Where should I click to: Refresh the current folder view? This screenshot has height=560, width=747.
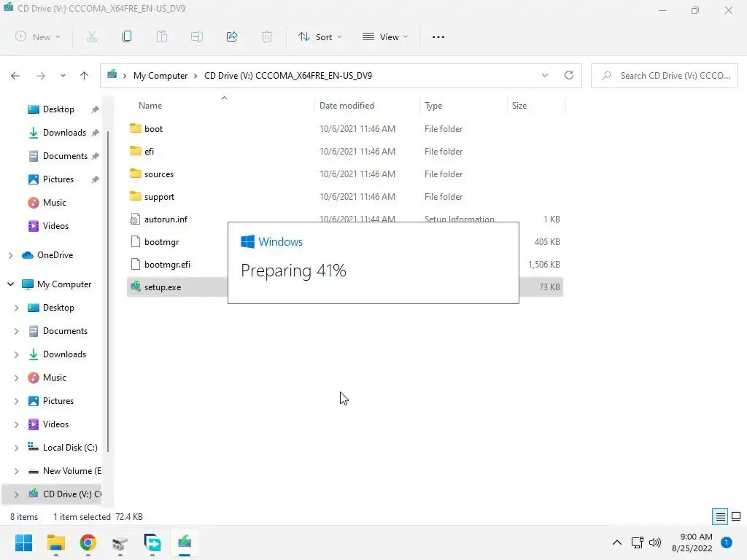(569, 75)
